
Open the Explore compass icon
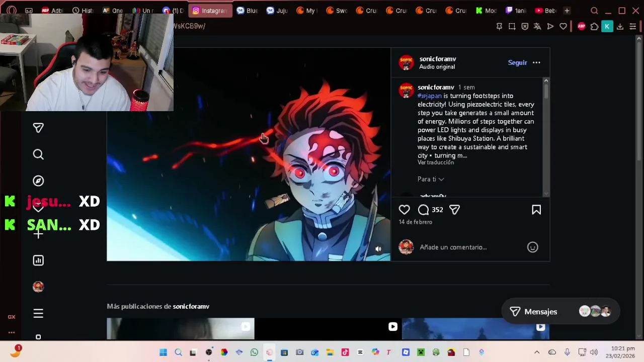[38, 181]
